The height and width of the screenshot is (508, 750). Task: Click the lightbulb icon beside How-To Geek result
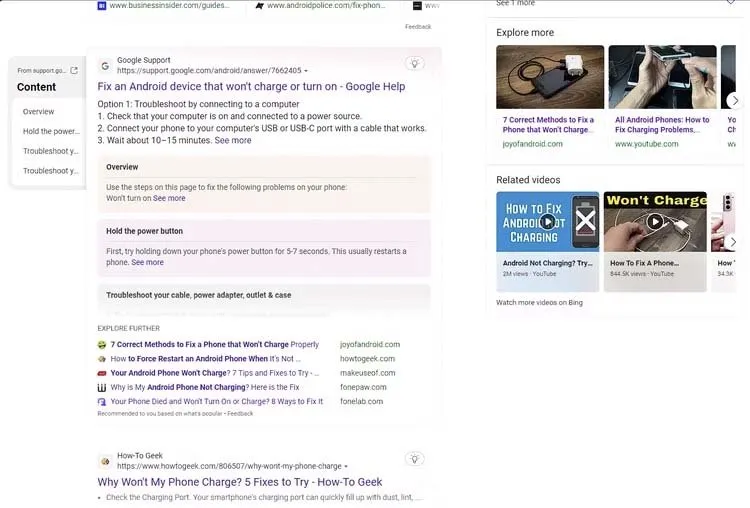[x=414, y=459]
